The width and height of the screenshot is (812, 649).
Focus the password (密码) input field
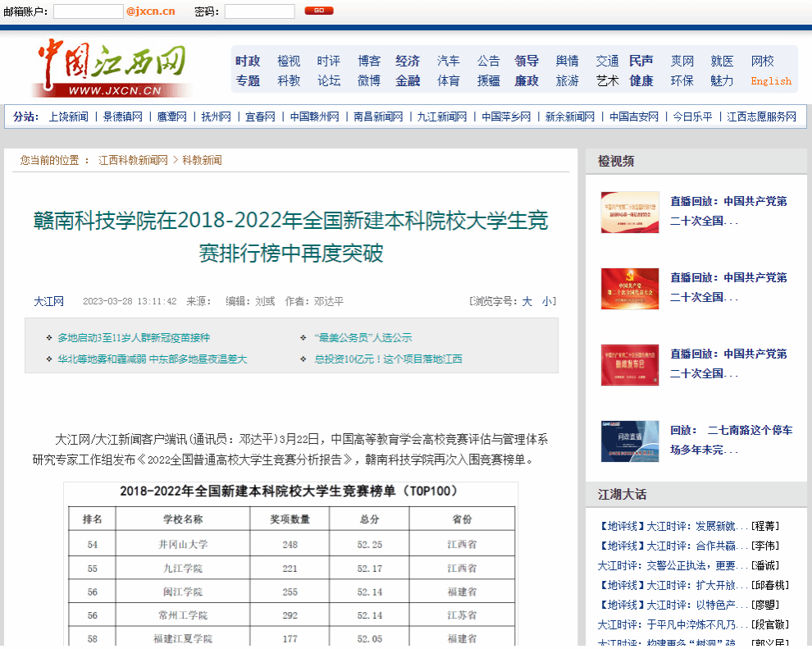coord(259,11)
